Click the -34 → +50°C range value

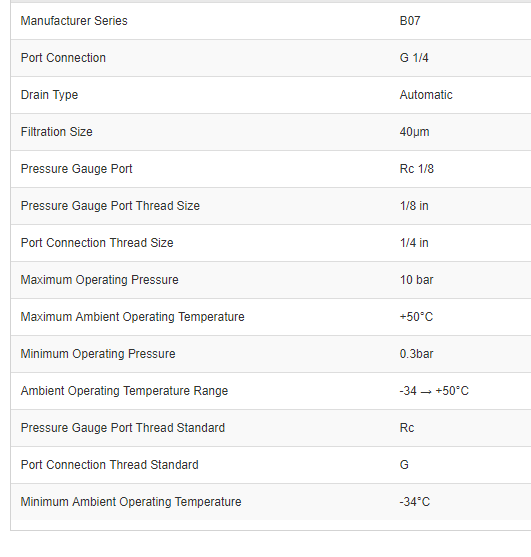point(434,391)
